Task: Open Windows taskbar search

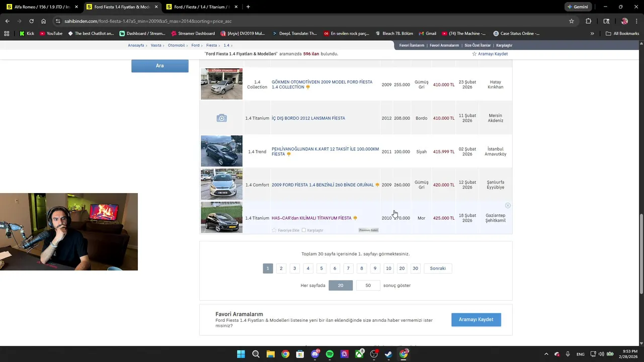Action: (256, 354)
